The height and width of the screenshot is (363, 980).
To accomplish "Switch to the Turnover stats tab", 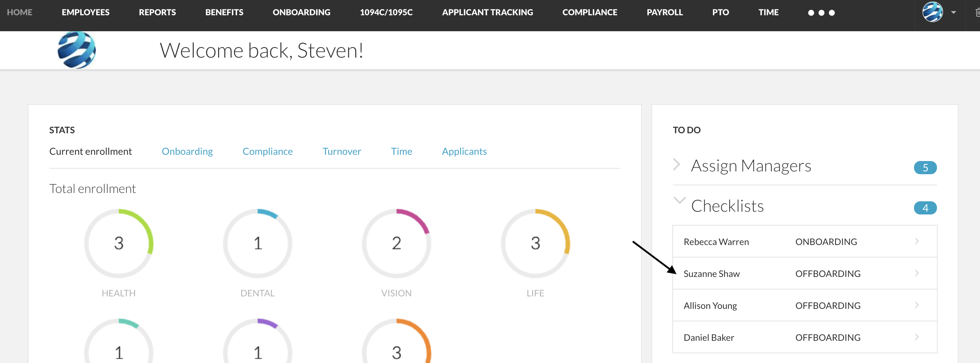I will [x=341, y=151].
